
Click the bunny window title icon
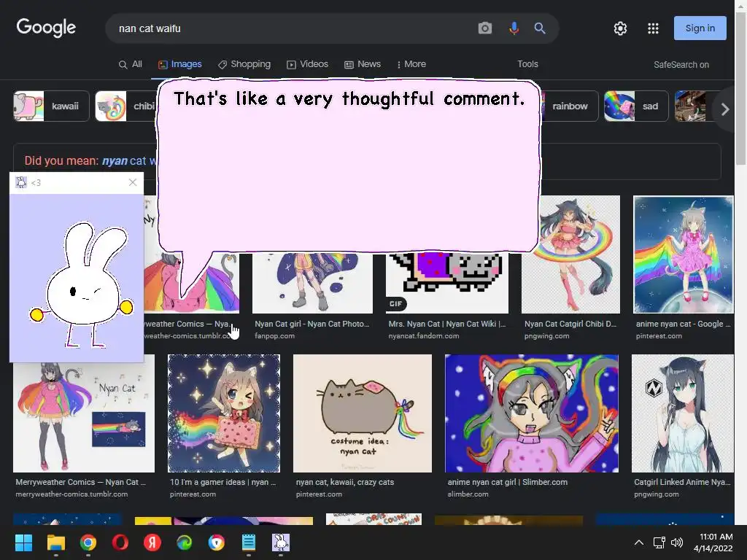[x=21, y=182]
